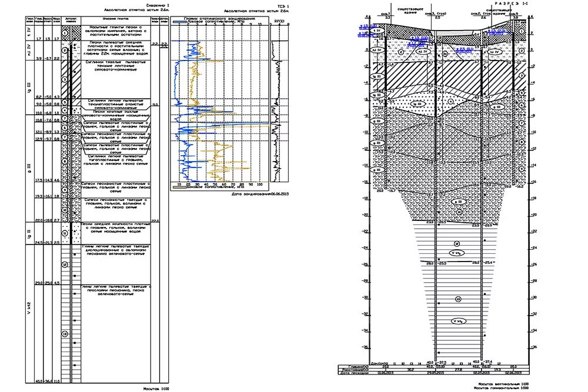Click the blue 'Лобовое сопротивление, МПа' legend line
Viewport: 588px width, 392px height.
pyautogui.click(x=179, y=22)
